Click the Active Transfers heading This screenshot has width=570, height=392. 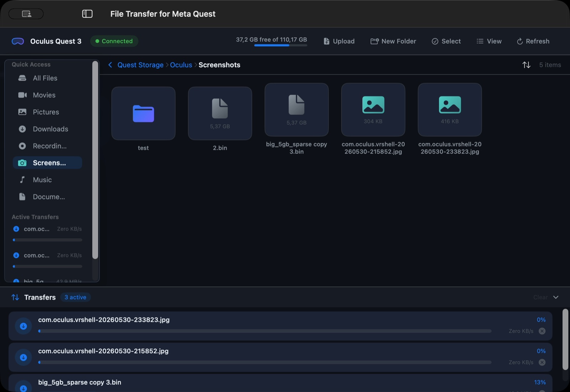click(35, 217)
